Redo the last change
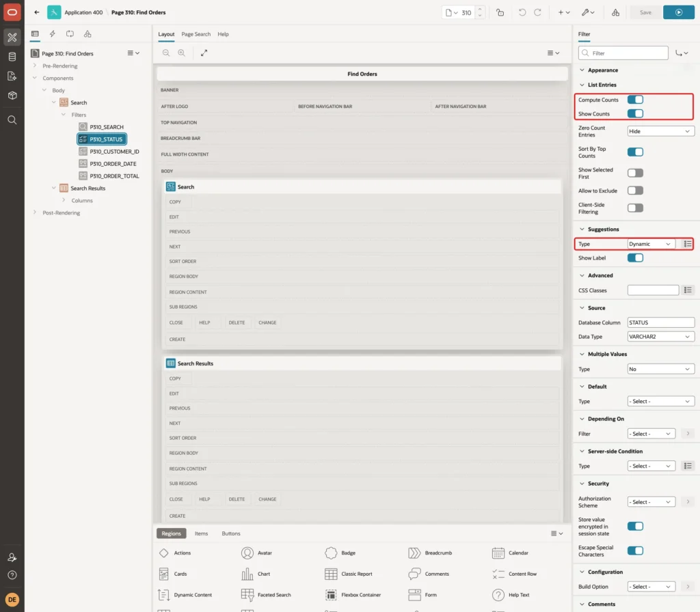This screenshot has height=612, width=700. pos(537,12)
